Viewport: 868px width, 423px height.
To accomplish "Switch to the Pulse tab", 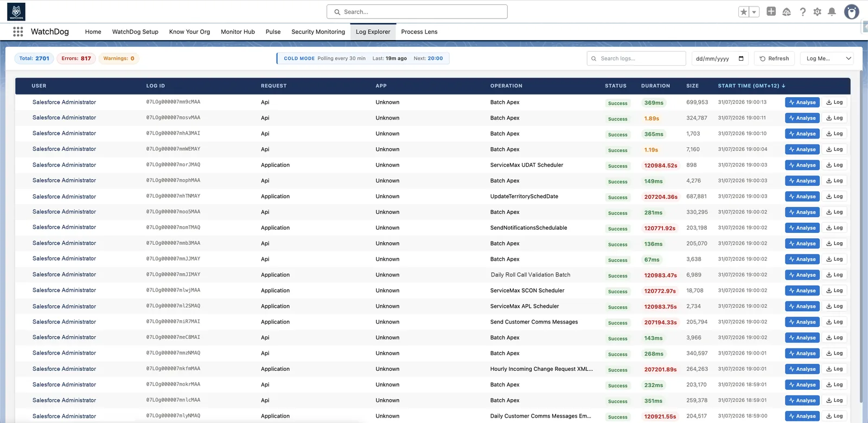I will pyautogui.click(x=273, y=31).
